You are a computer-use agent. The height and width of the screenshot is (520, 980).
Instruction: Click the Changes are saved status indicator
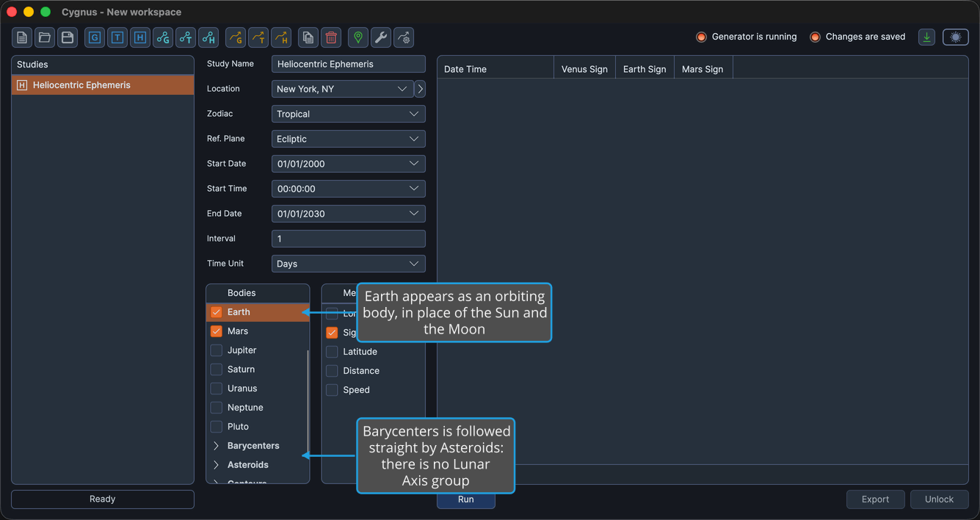(815, 37)
